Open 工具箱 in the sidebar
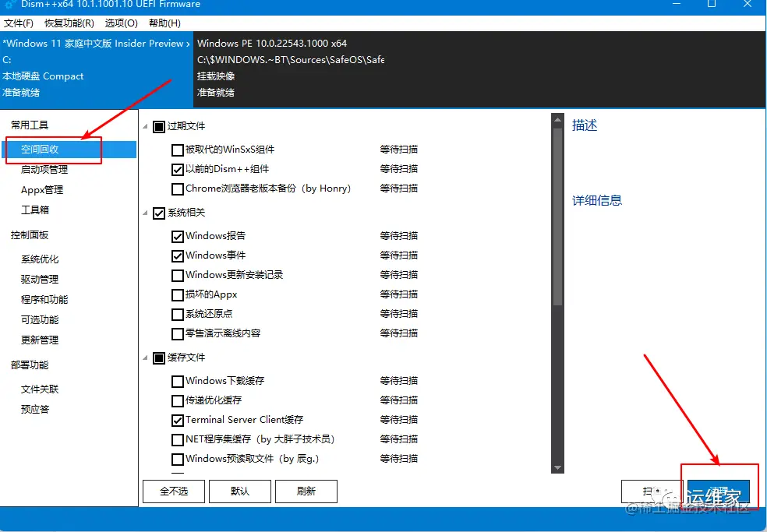 tap(35, 210)
